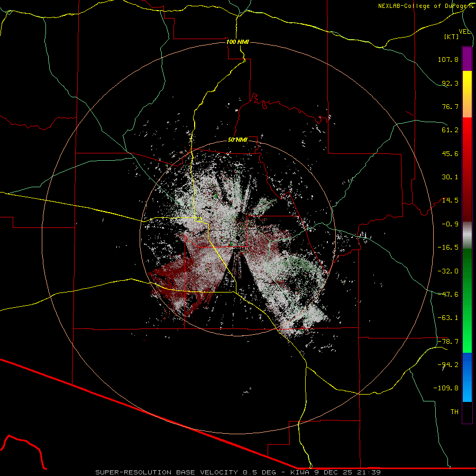
Task: Click the 50 NMI range ring label
Action: pos(237,140)
